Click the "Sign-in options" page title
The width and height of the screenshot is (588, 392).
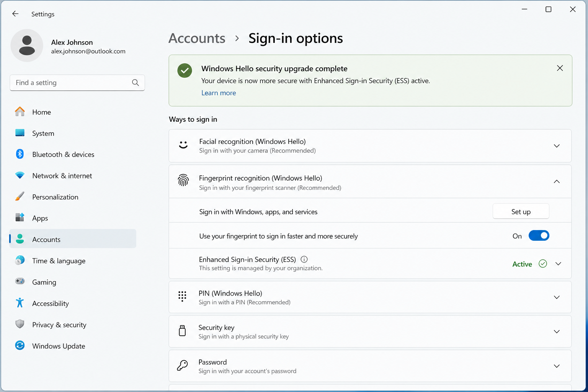point(296,38)
